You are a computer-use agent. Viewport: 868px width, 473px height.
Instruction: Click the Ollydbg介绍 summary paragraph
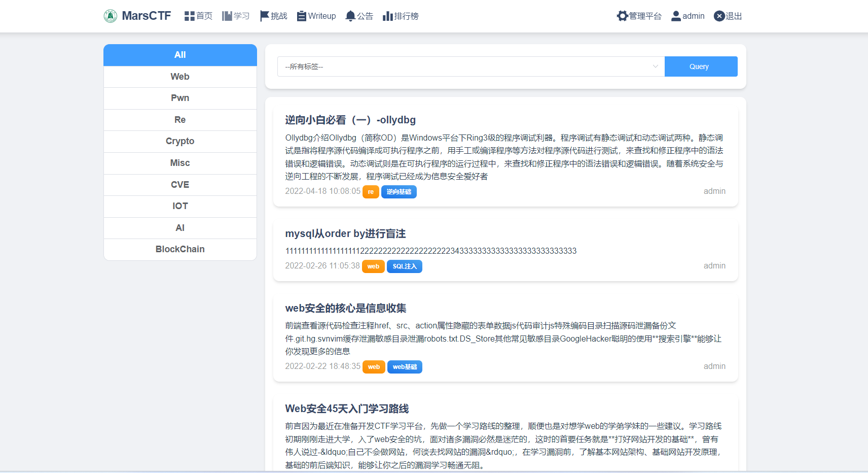click(504, 157)
